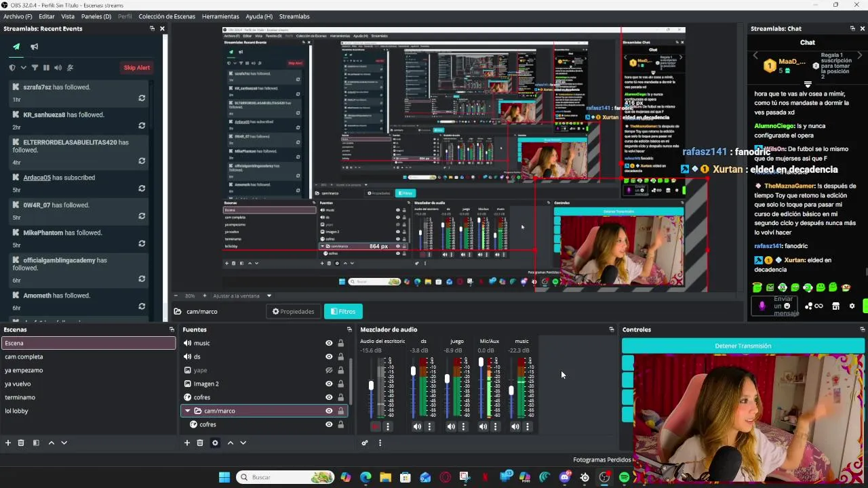The width and height of the screenshot is (868, 488).
Task: Zoom out the preview with minus button
Action: pyautogui.click(x=176, y=296)
